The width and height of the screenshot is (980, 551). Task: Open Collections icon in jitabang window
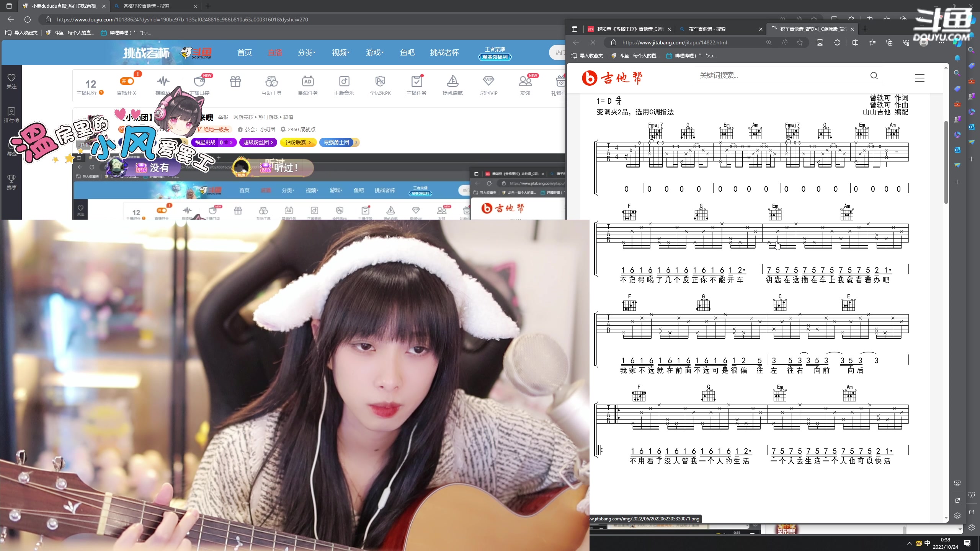point(889,42)
